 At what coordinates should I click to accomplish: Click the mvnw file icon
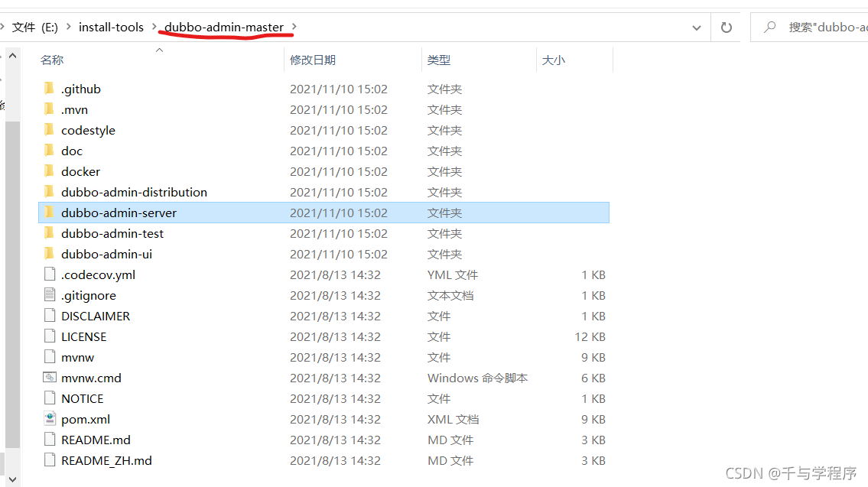coord(50,356)
